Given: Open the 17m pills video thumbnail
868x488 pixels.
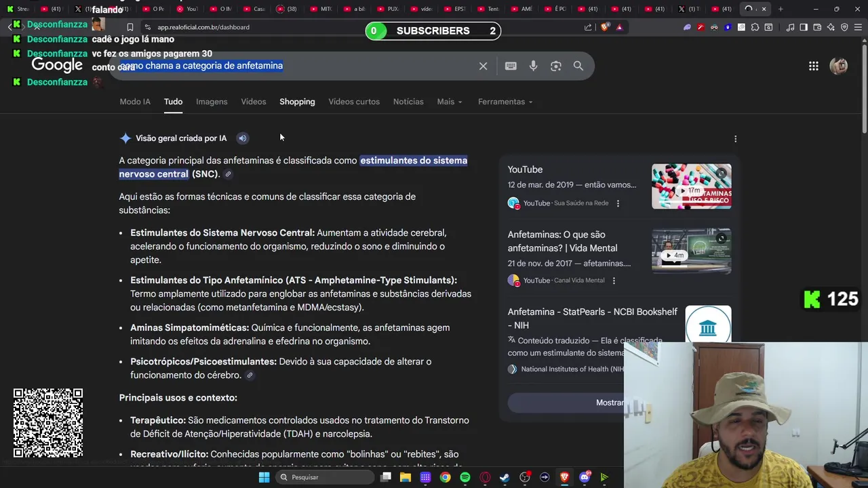Looking at the screenshot, I should [x=692, y=186].
